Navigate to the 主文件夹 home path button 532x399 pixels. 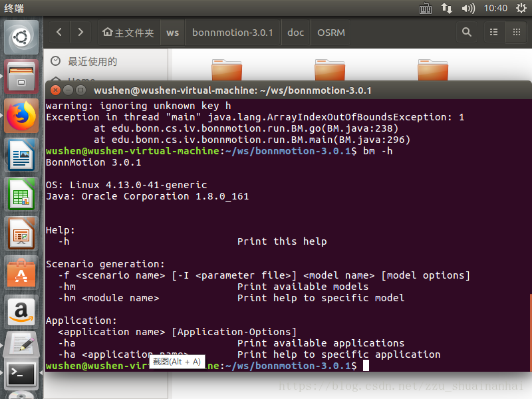[x=128, y=32]
